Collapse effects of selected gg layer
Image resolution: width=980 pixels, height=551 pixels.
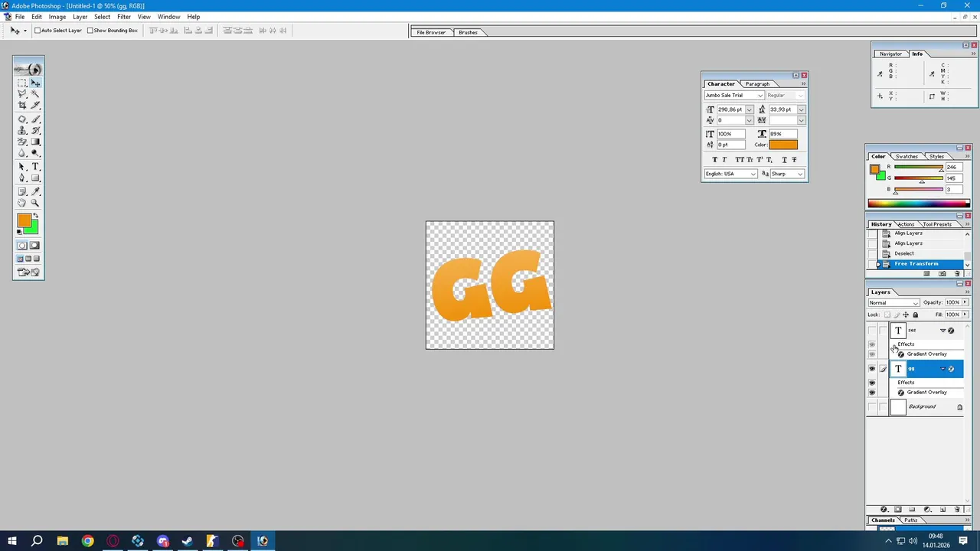pyautogui.click(x=942, y=368)
